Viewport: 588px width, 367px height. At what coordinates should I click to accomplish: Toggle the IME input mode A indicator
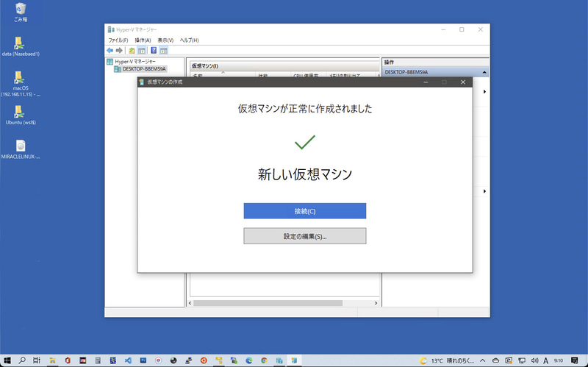pyautogui.click(x=545, y=360)
